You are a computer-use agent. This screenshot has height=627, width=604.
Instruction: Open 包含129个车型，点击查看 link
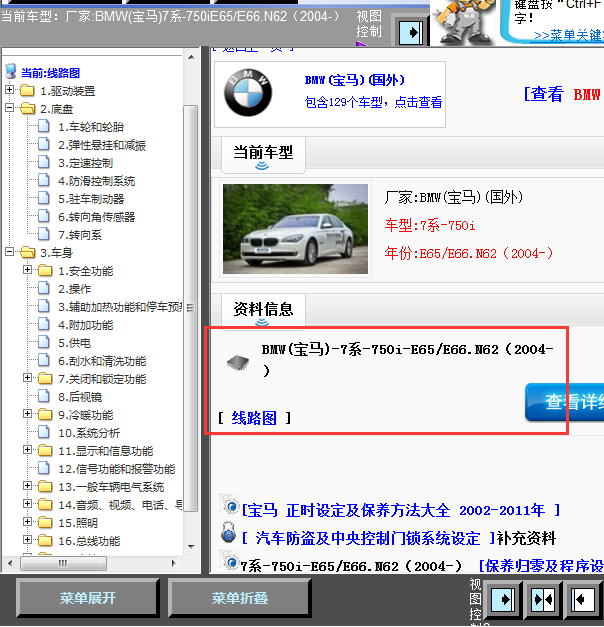[x=373, y=102]
